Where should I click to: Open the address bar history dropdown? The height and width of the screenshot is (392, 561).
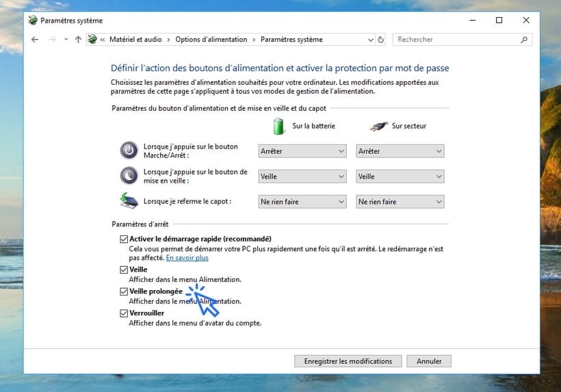point(371,40)
